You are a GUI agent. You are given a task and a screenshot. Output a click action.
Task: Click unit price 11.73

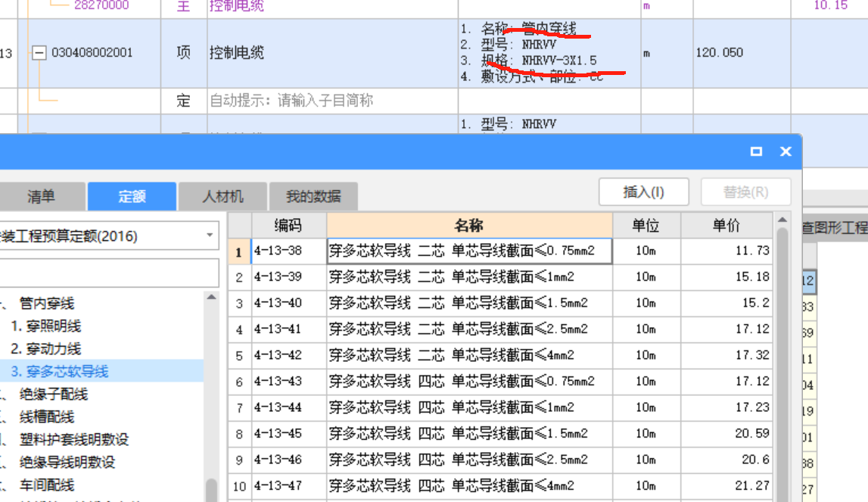click(x=726, y=251)
